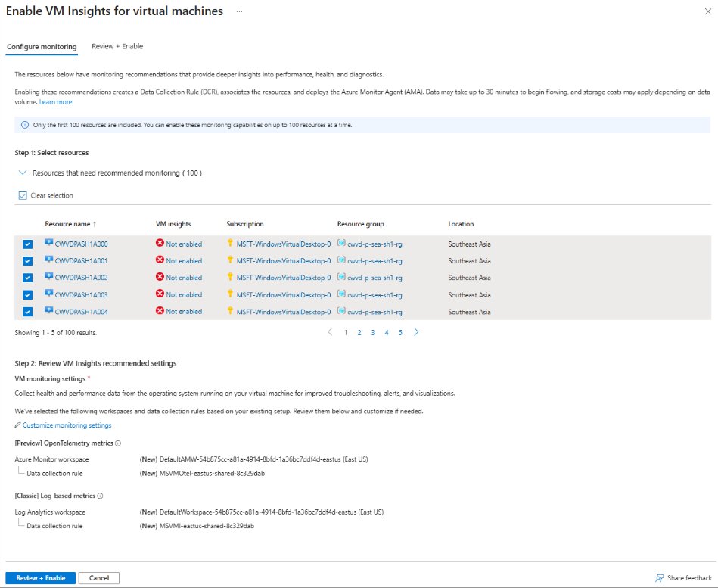718x588 pixels.
Task: Click the VM icon beside CWVDPASH1A004
Action: 48,310
